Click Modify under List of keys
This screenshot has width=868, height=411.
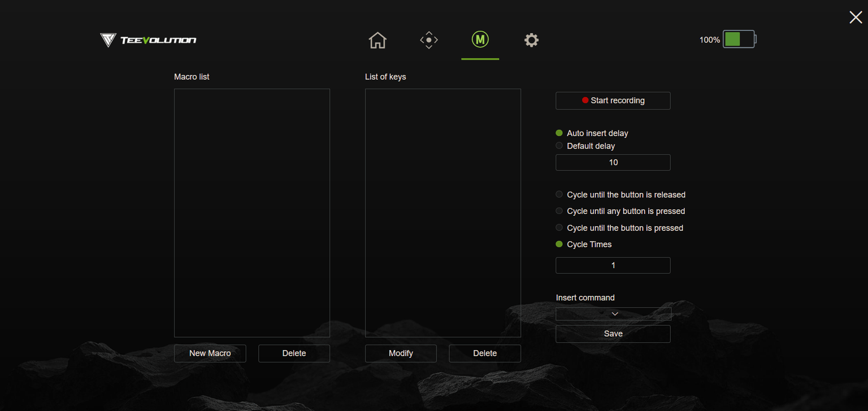[x=401, y=353]
